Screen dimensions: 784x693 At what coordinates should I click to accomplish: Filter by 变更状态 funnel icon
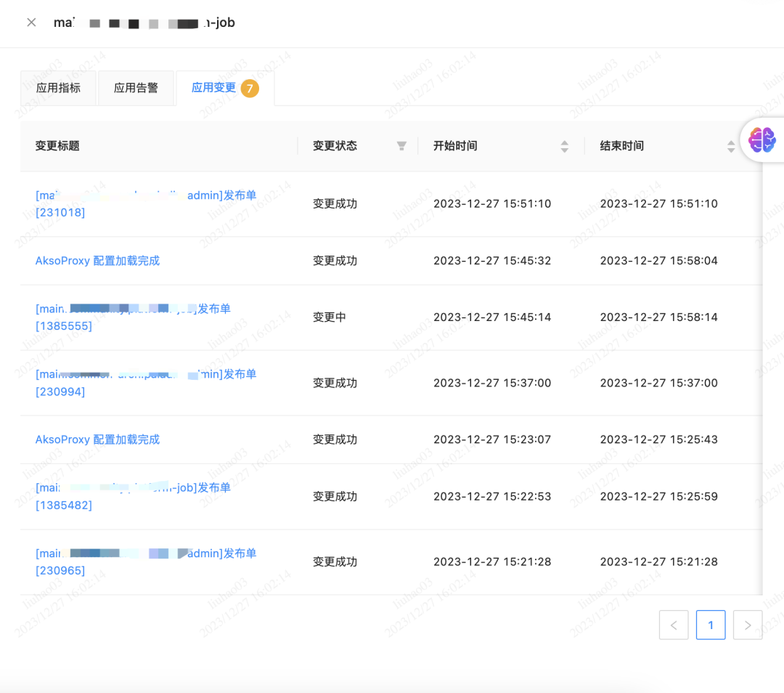coord(401,145)
